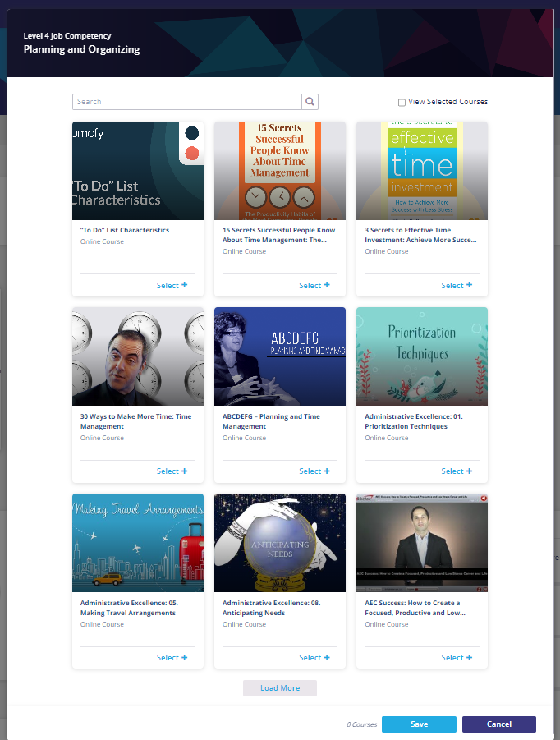Viewport: 560px width, 740px height.
Task: Enable View Selected Courses checkbox
Action: [x=402, y=103]
